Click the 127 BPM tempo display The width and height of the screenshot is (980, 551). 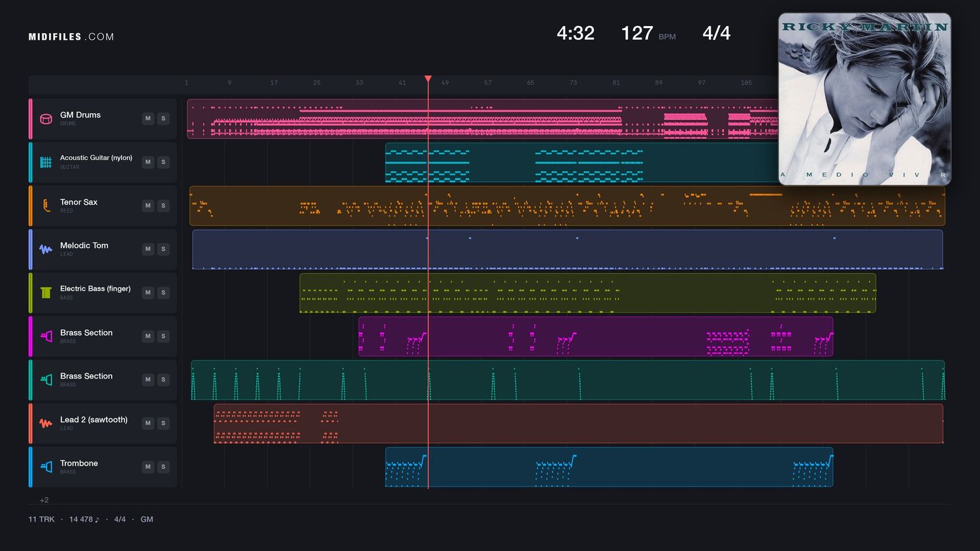coord(648,33)
